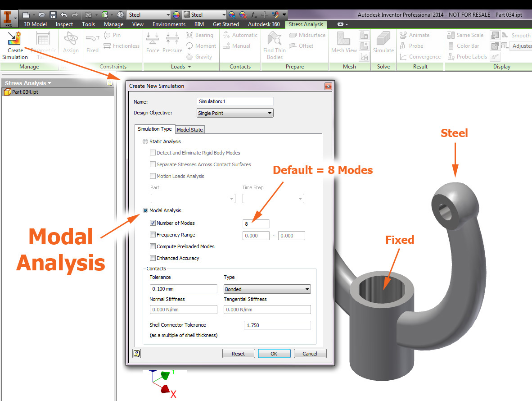Open help in Create New Simulation dialog
The height and width of the screenshot is (401, 532).
coord(137,353)
